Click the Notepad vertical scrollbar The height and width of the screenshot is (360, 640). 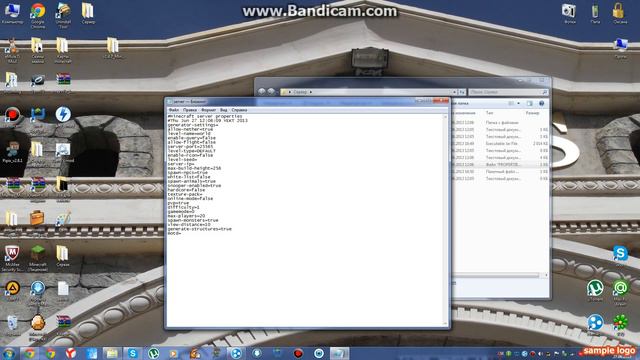tap(445, 220)
